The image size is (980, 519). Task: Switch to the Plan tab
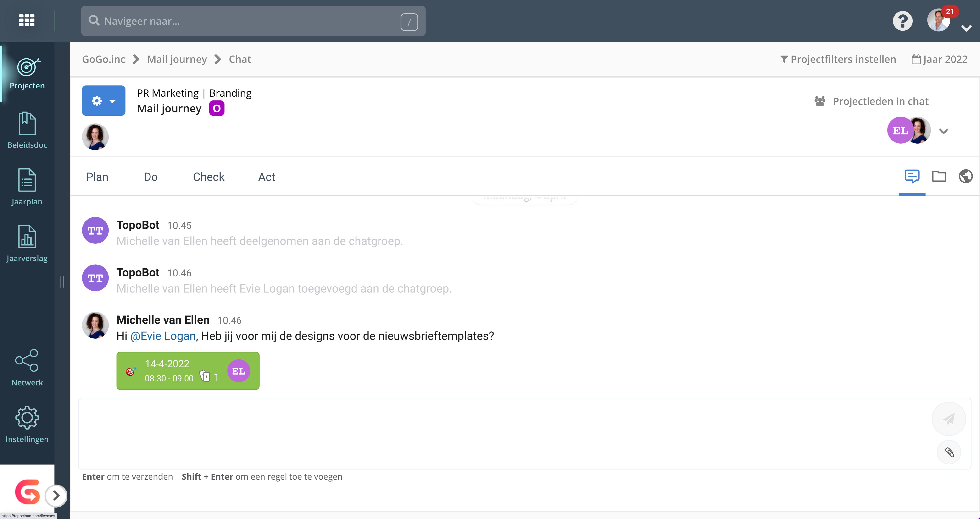pos(97,177)
